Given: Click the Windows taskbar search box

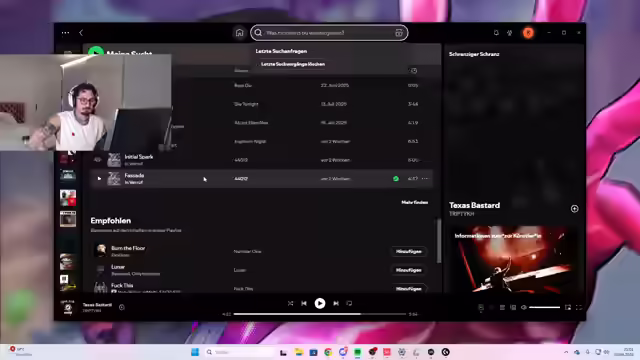Looking at the screenshot, I should coord(239,352).
